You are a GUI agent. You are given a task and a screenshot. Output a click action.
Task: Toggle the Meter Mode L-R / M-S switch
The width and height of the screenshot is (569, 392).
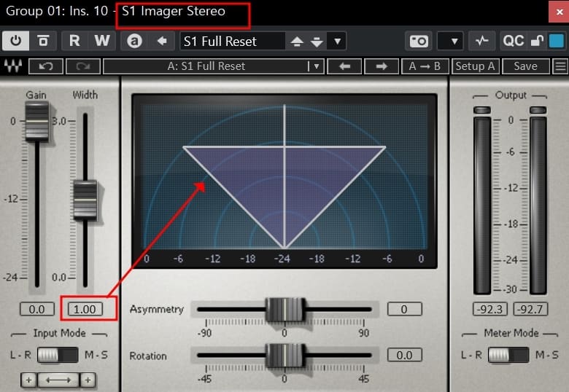508,355
